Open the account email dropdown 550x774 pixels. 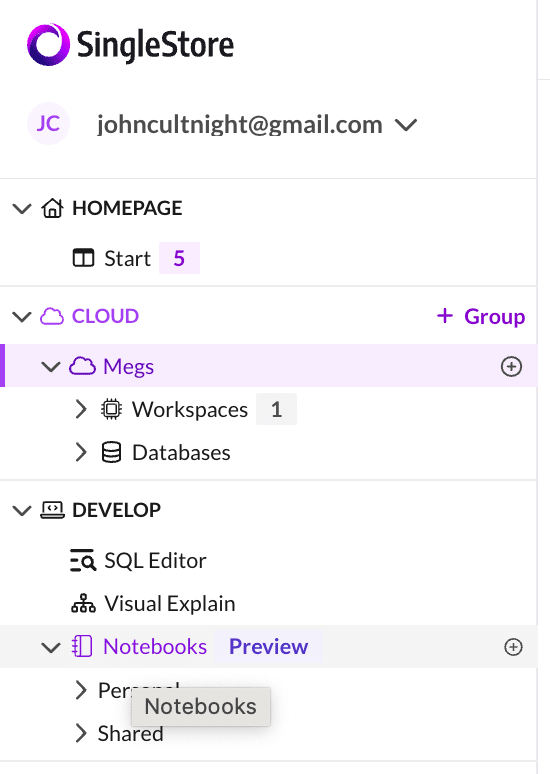406,125
